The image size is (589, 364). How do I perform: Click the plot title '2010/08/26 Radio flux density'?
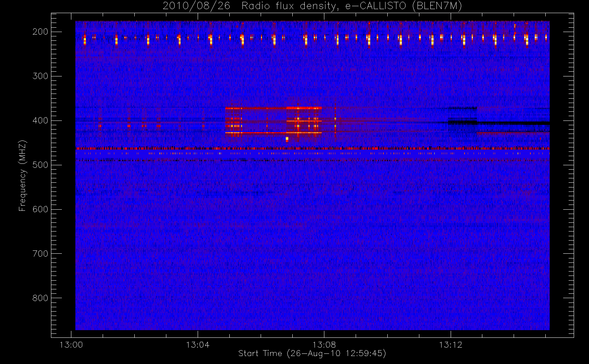[x=312, y=6]
